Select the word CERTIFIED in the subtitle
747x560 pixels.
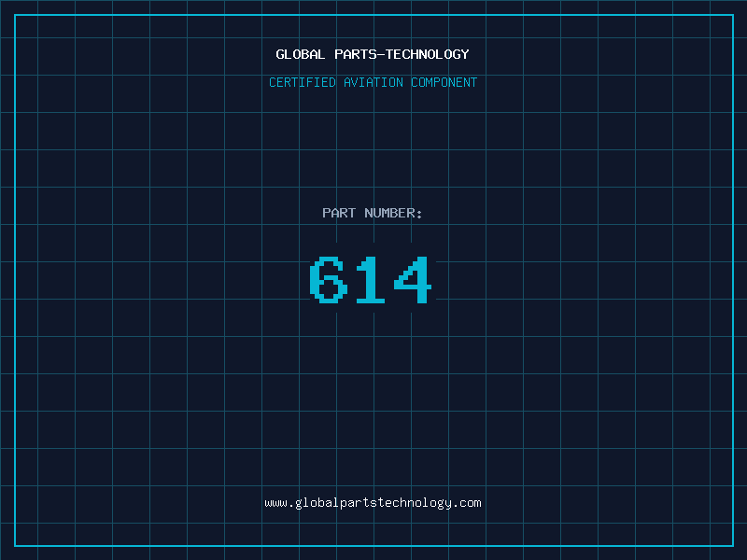coord(303,83)
